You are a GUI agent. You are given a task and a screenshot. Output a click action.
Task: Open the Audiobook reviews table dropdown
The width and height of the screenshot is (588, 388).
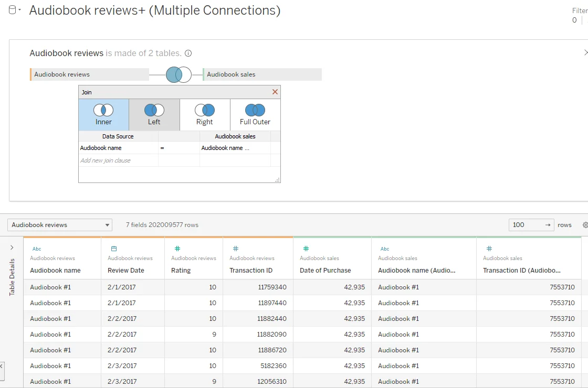pos(60,225)
